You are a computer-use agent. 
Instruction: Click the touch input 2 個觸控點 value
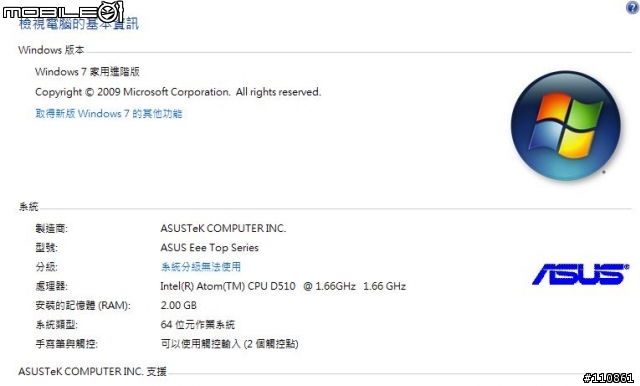coord(229,344)
